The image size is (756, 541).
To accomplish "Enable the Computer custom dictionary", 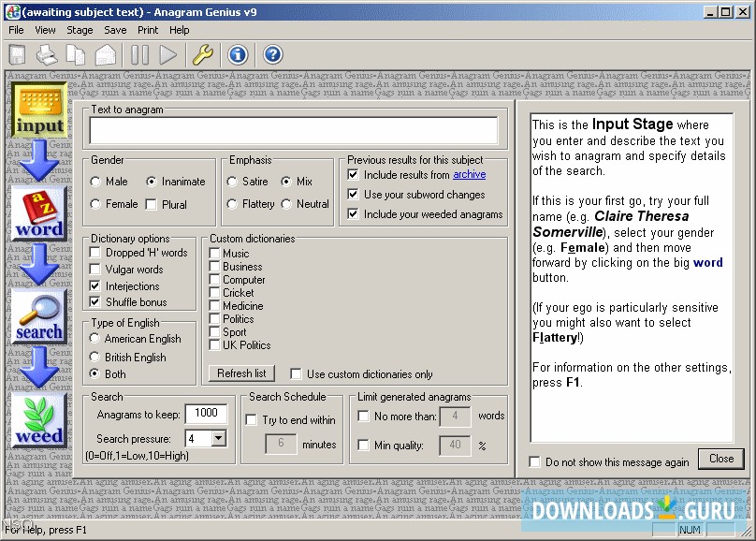I will 214,279.
